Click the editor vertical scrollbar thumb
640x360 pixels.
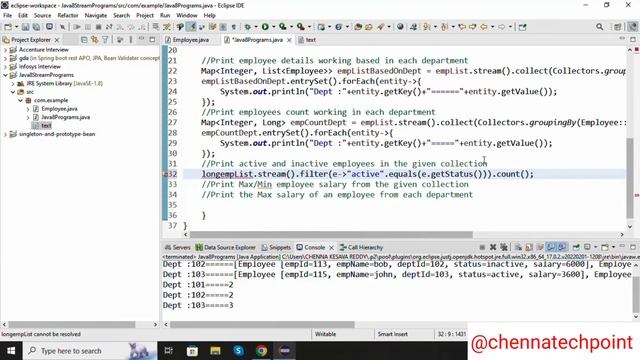point(630,178)
